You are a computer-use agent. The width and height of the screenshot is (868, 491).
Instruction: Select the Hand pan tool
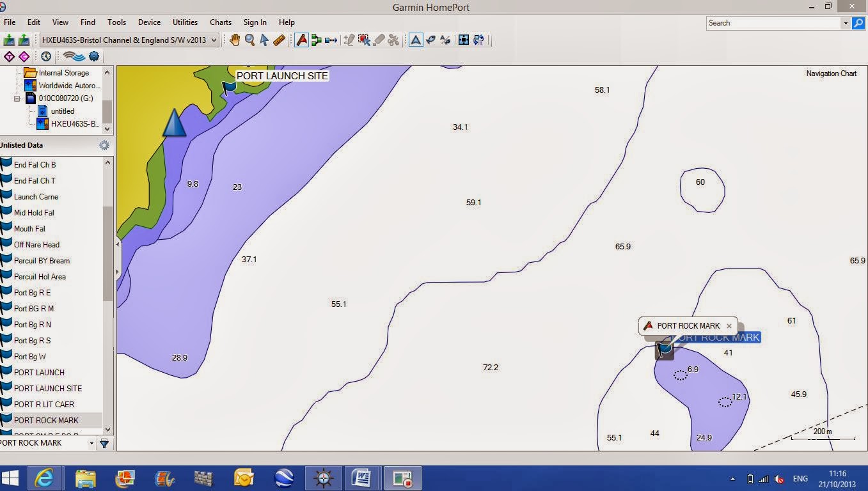pyautogui.click(x=235, y=40)
